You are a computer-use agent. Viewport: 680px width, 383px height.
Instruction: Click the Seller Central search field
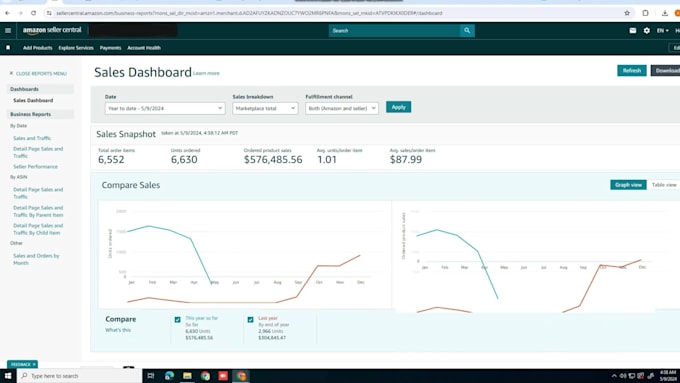(394, 30)
